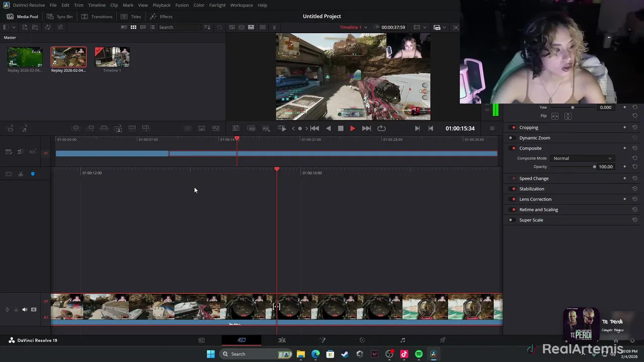Select the Timeline 1 thumbnail in media pool
The width and height of the screenshot is (644, 362).
[112, 57]
